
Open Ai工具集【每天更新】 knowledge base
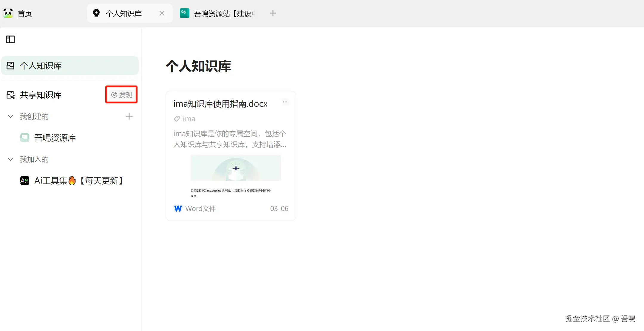[78, 181]
